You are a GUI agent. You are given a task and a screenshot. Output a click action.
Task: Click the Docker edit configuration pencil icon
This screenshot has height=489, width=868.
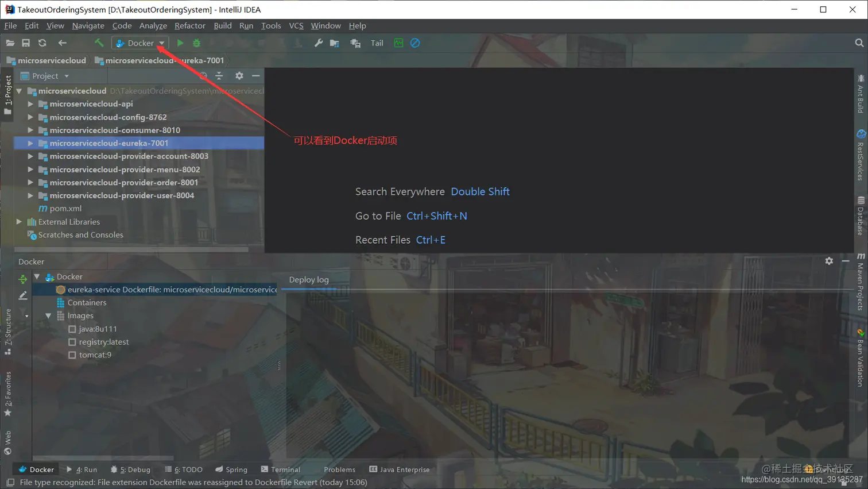[22, 295]
